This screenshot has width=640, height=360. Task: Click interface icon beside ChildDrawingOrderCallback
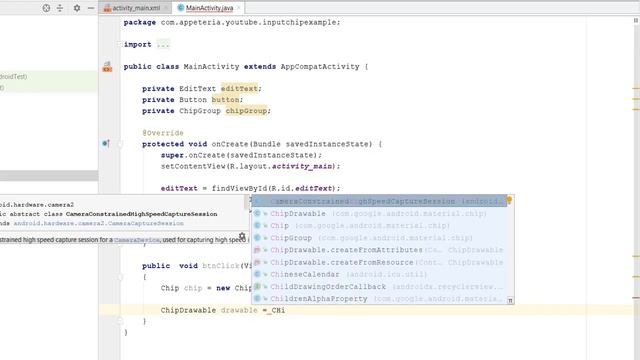(257, 287)
